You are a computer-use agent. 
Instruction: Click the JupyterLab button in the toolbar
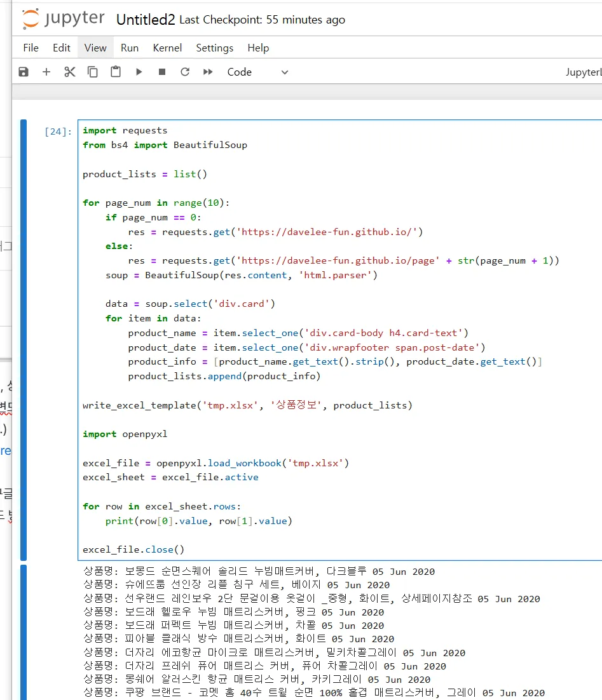583,72
